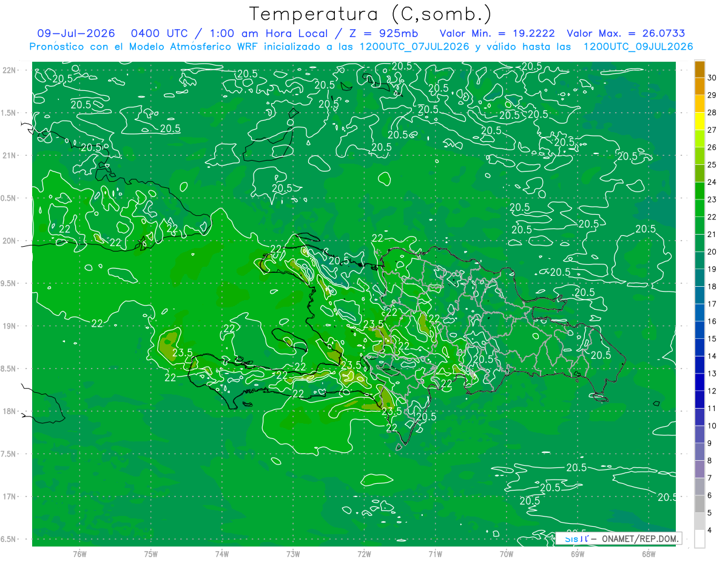Click the teal legend swatch between 18 and 19

point(699,278)
